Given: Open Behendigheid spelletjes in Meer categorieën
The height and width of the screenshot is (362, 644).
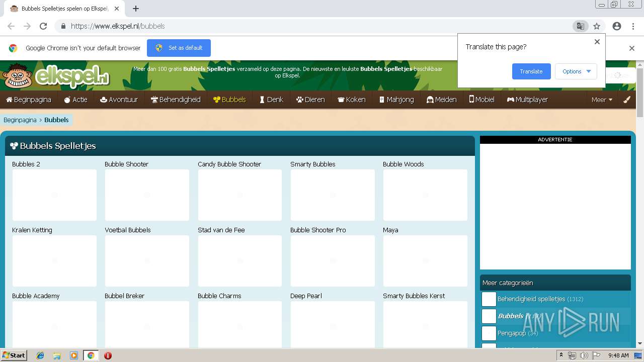Looking at the screenshot, I should tap(555, 299).
